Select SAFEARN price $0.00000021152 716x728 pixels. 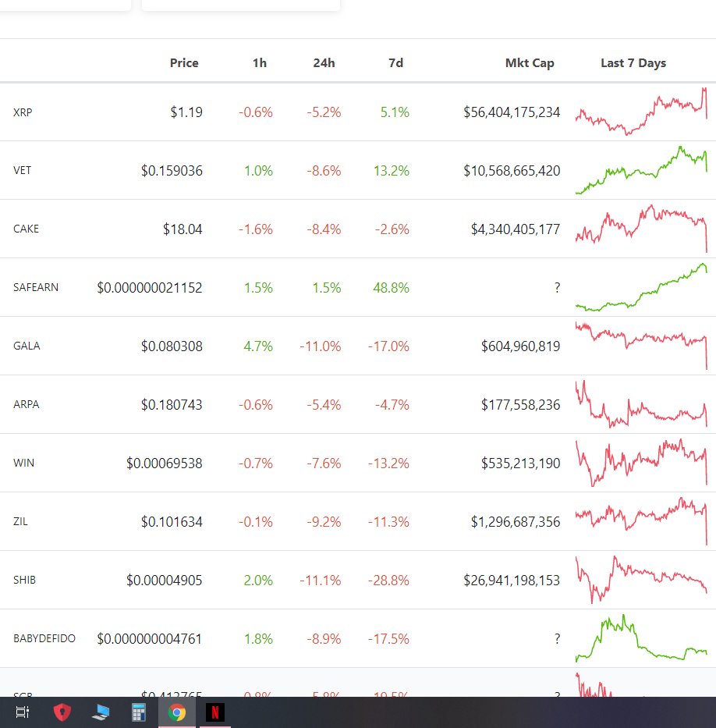click(150, 288)
